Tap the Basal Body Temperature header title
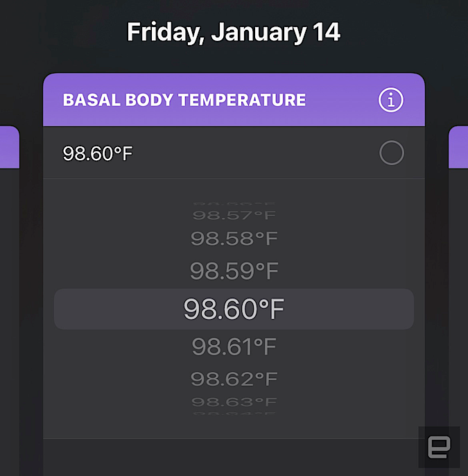Screen dimensions: 468x476 point(184,100)
